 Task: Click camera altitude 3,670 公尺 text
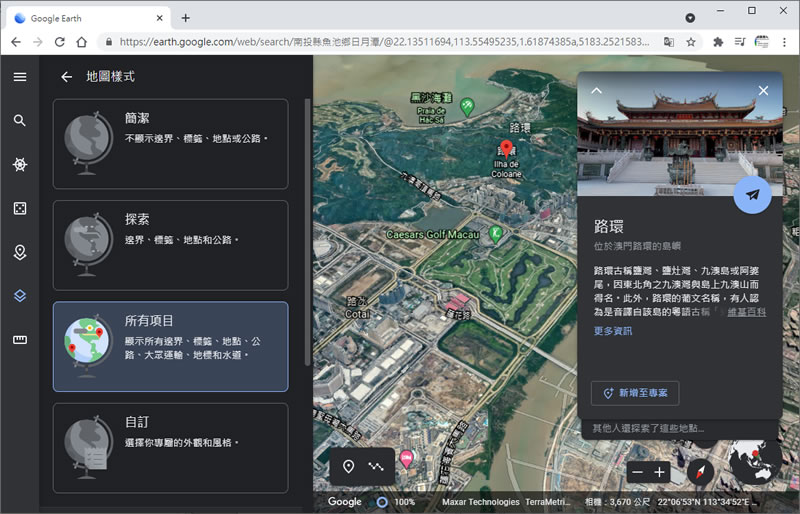tap(617, 502)
